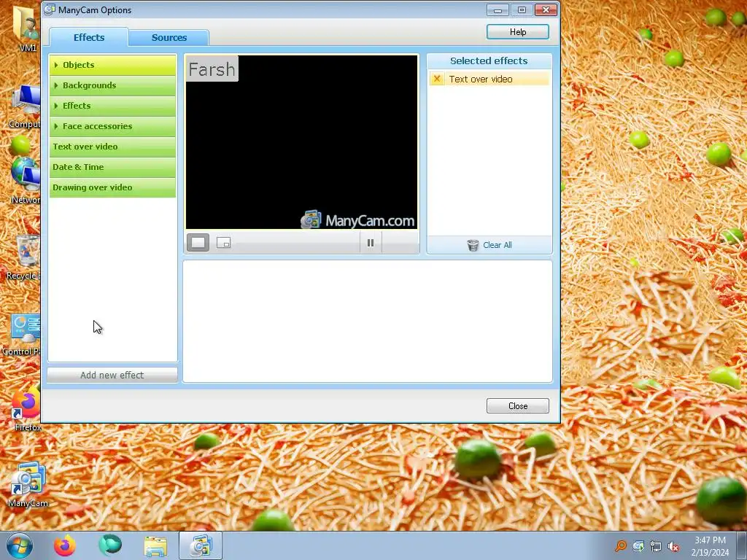The width and height of the screenshot is (747, 560).
Task: Click the Farsh text overlay in preview
Action: coord(212,69)
